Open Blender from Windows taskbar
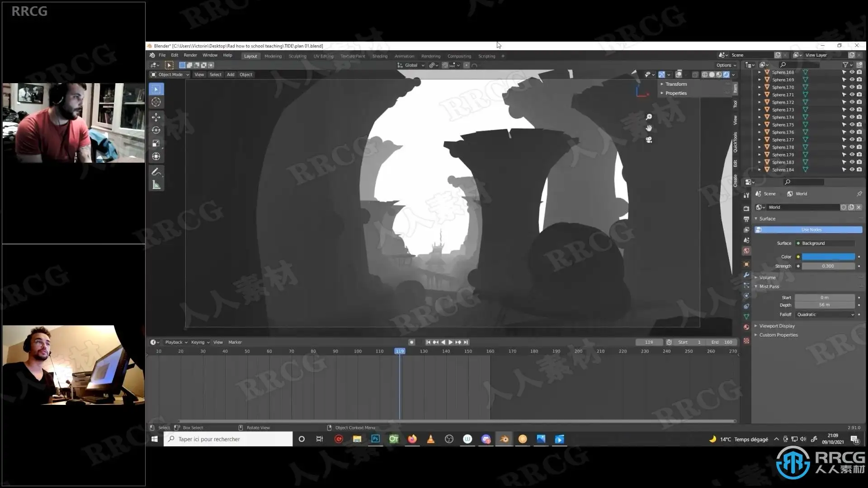 click(x=504, y=439)
